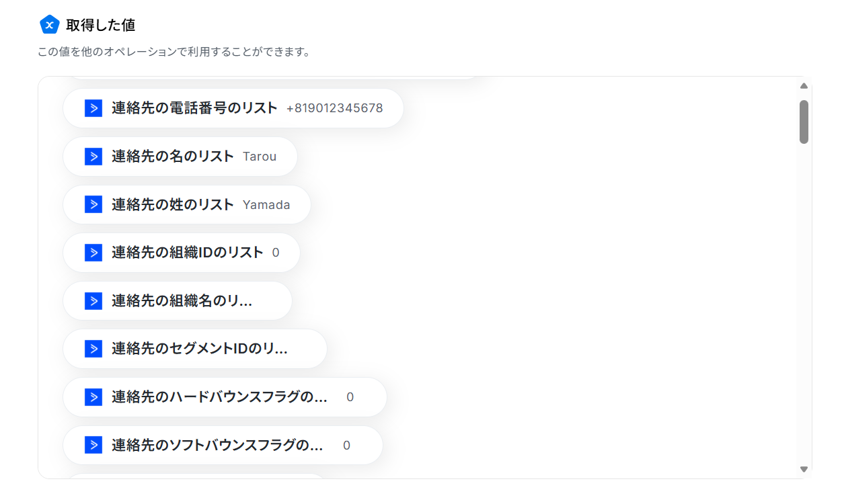Click arrow icon for 連絡先の組織名のリ... item
842x504 pixels.
pos(93,301)
